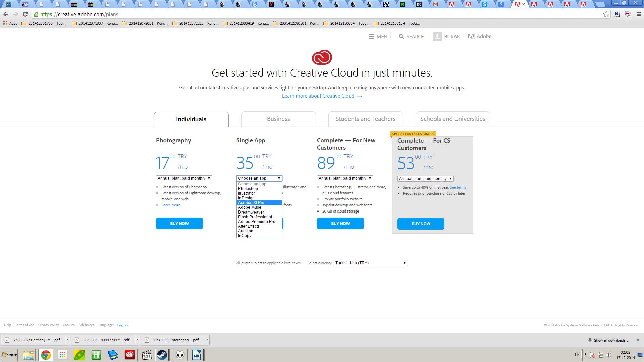Click the menu hamburger icon
The width and height of the screenshot is (644, 362).
click(372, 36)
